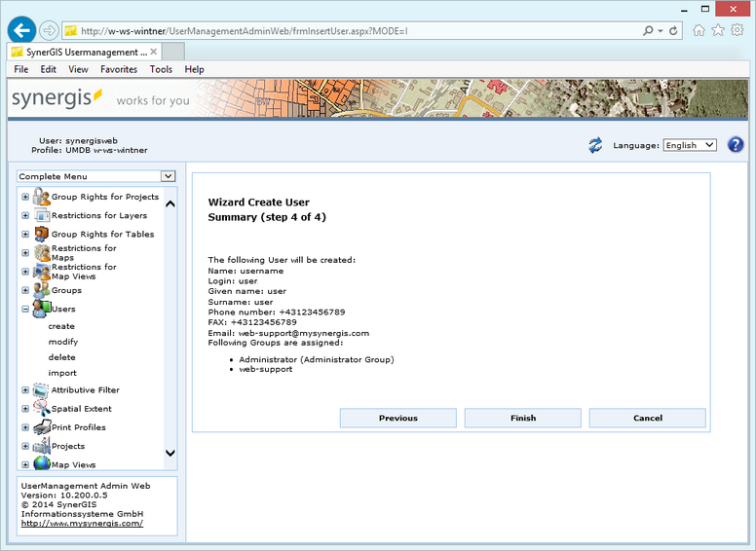The height and width of the screenshot is (551, 756).
Task: Open the browser Tools gear icon
Action: click(737, 30)
